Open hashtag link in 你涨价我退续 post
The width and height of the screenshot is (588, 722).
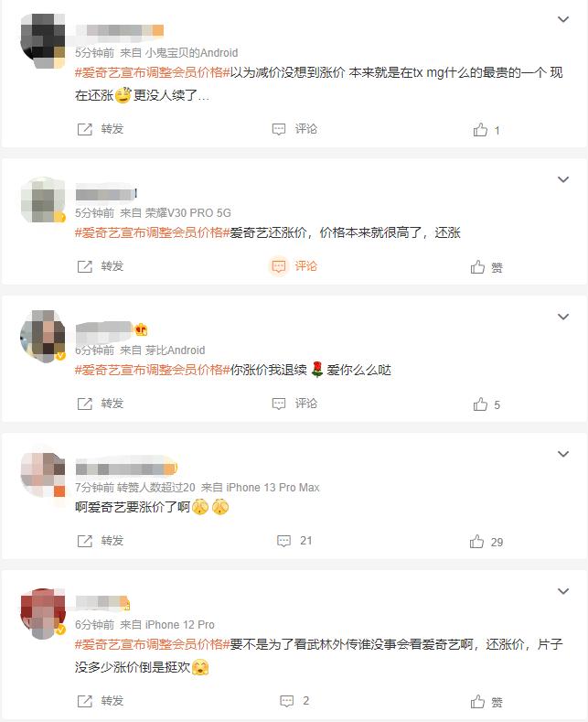[x=153, y=370]
